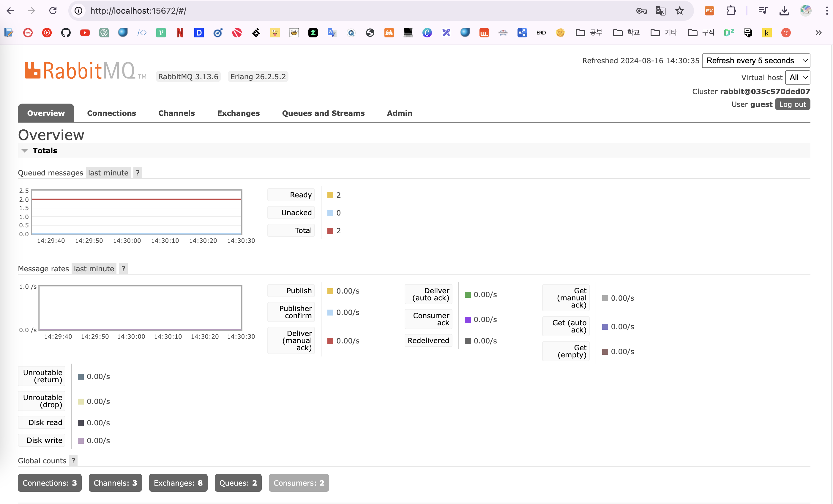Bookmark this page with star icon
The width and height of the screenshot is (833, 504).
pos(679,11)
